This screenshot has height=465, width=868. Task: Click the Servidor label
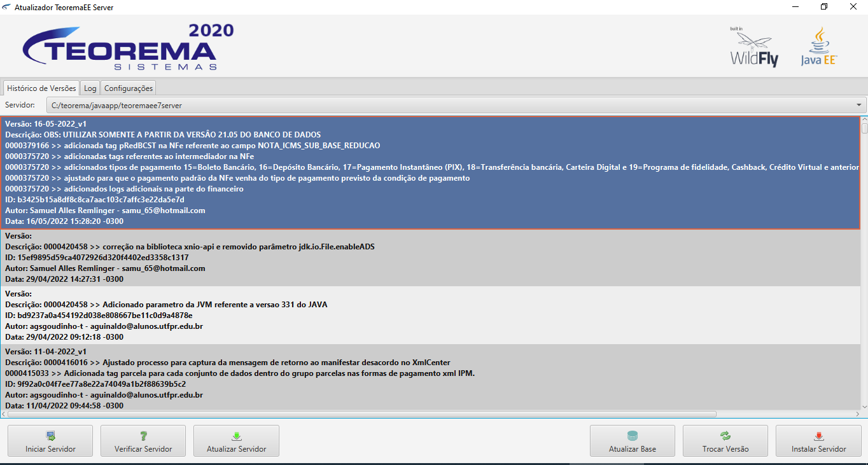coord(20,105)
